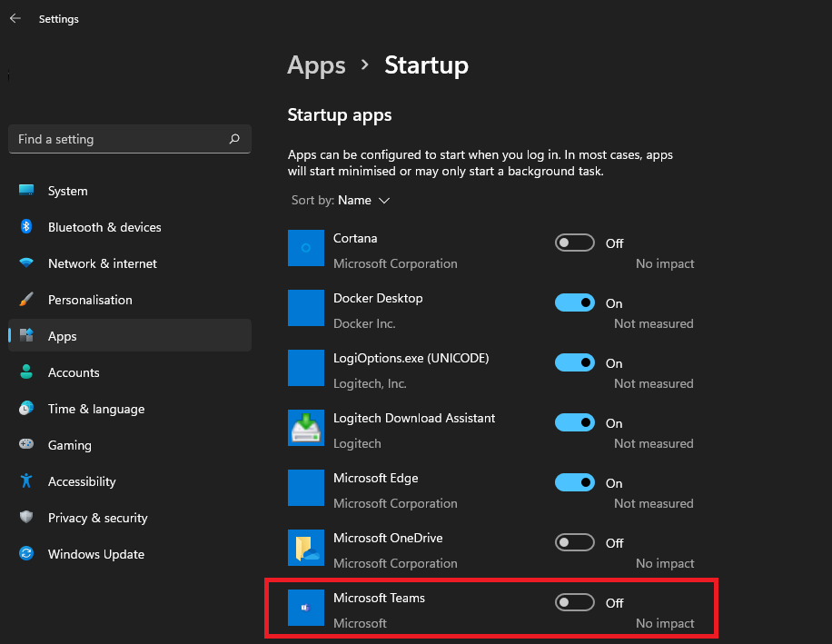Click the Cortana app icon
832x644 pixels.
[x=305, y=248]
